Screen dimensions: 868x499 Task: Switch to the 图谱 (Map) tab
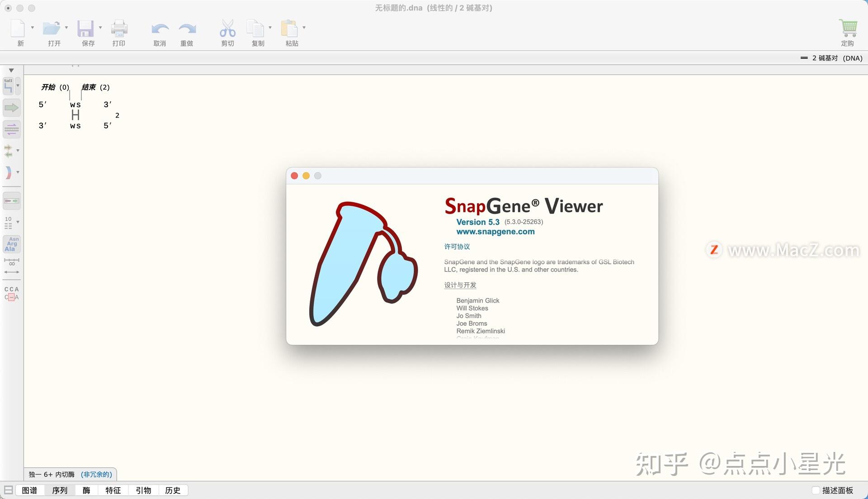click(x=30, y=490)
